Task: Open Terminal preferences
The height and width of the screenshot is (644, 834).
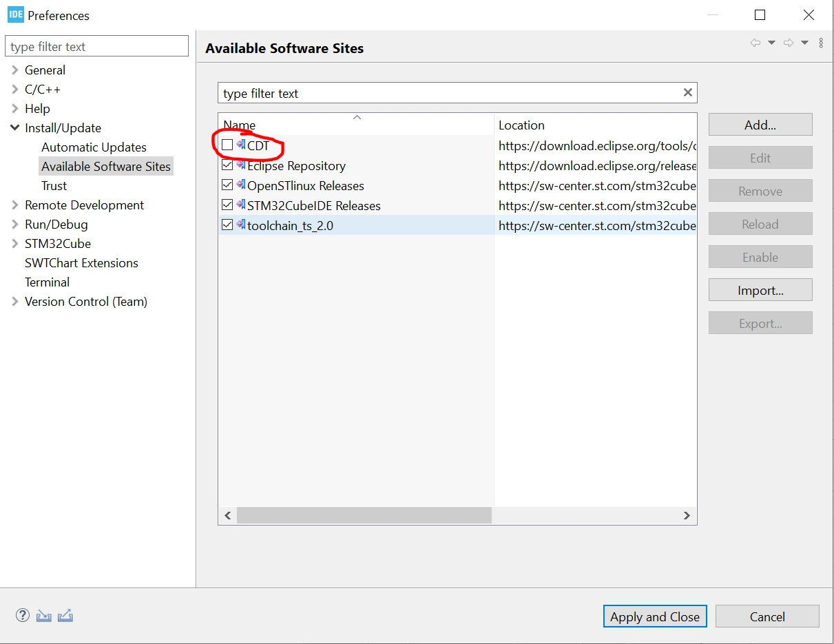Action: tap(47, 282)
